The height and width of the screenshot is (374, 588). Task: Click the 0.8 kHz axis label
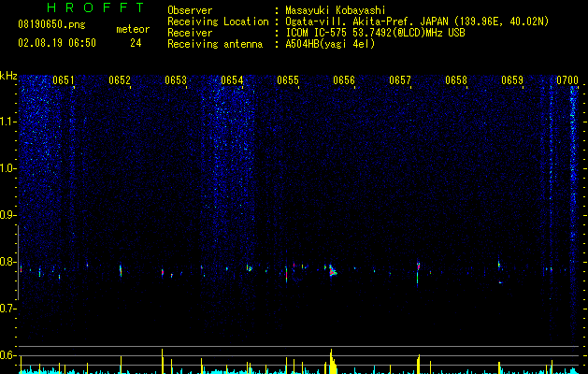tap(7, 262)
